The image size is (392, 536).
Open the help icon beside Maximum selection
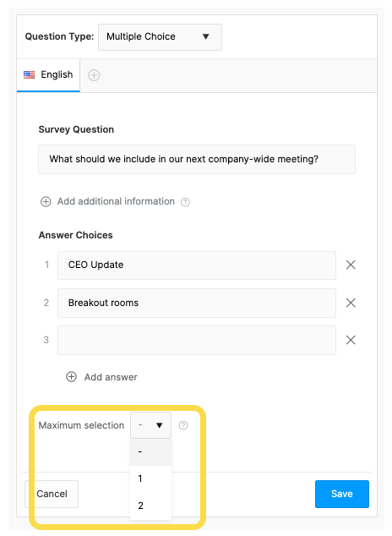coord(183,425)
